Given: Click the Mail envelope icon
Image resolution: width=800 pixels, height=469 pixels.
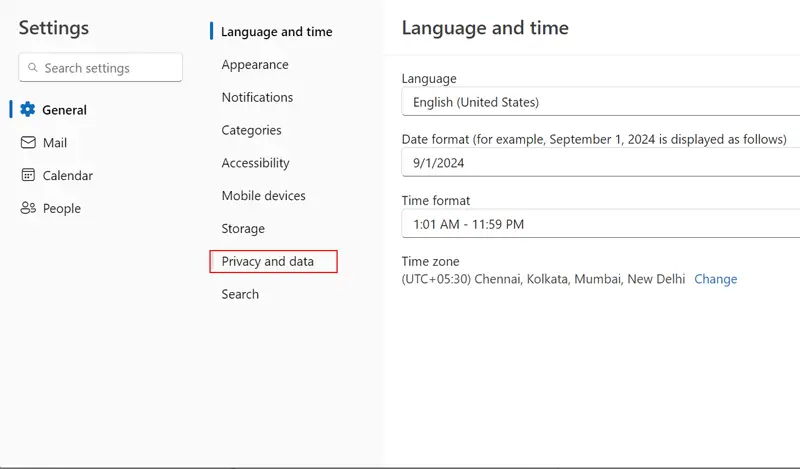Looking at the screenshot, I should pos(28,143).
